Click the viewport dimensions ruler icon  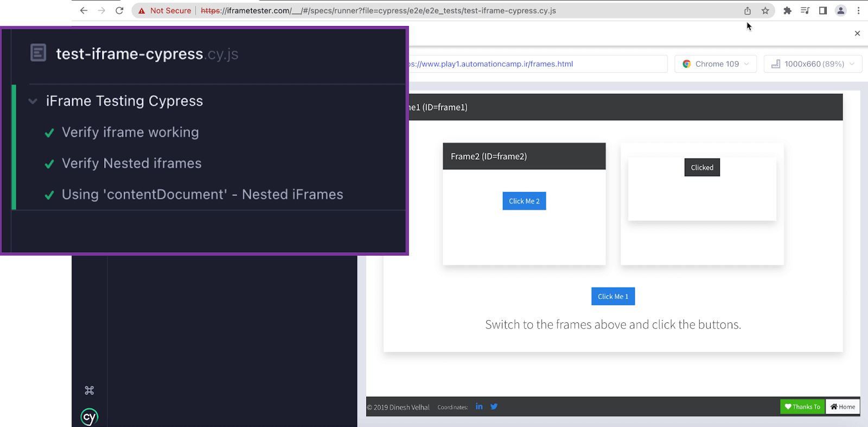(776, 64)
